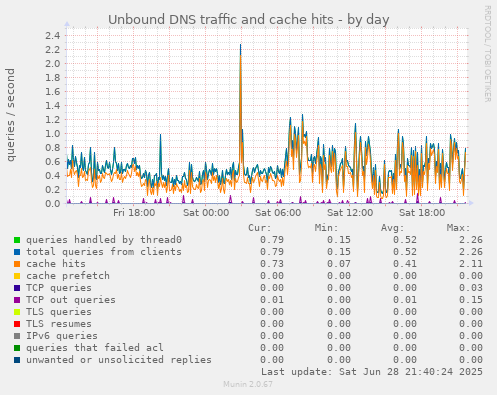Click the TCP out queries max value 0.15

point(470,300)
